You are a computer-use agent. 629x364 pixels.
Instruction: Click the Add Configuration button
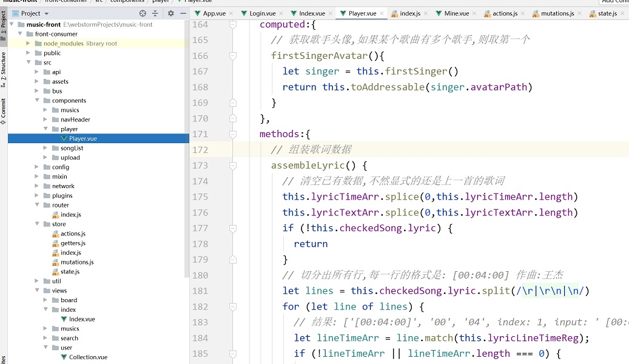[614, 2]
